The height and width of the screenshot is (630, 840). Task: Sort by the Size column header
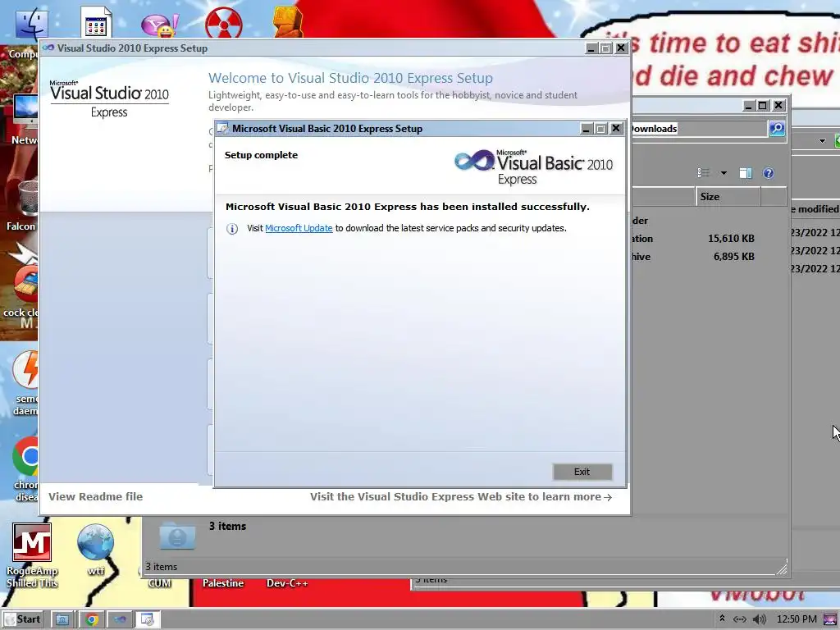(728, 197)
